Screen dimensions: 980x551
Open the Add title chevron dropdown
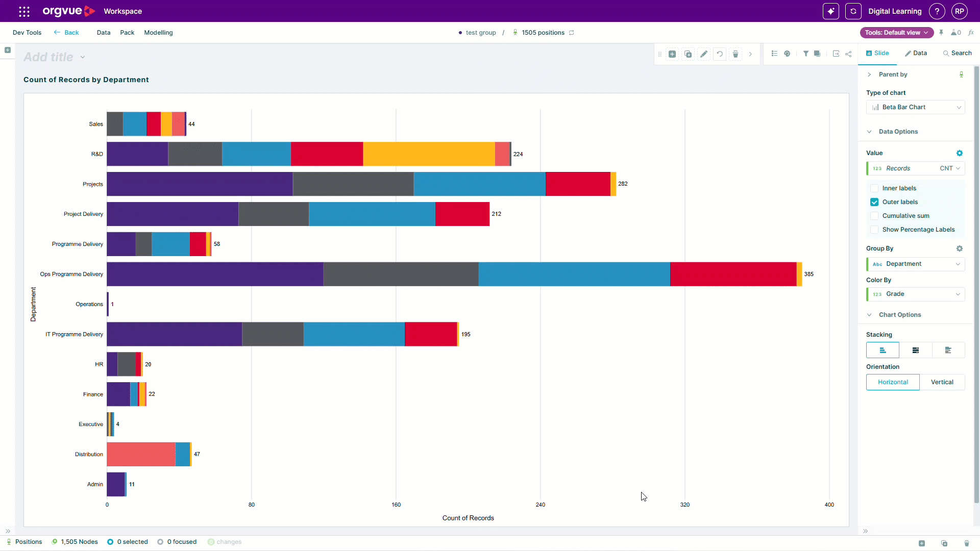[83, 57]
